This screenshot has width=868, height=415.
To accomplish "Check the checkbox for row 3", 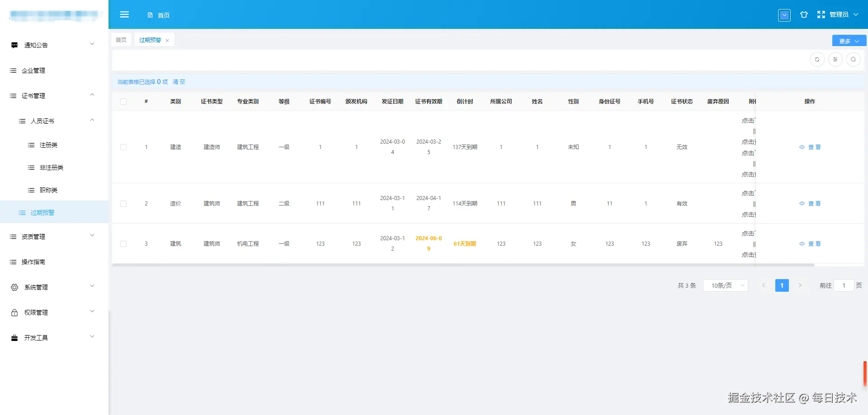I will [x=123, y=243].
